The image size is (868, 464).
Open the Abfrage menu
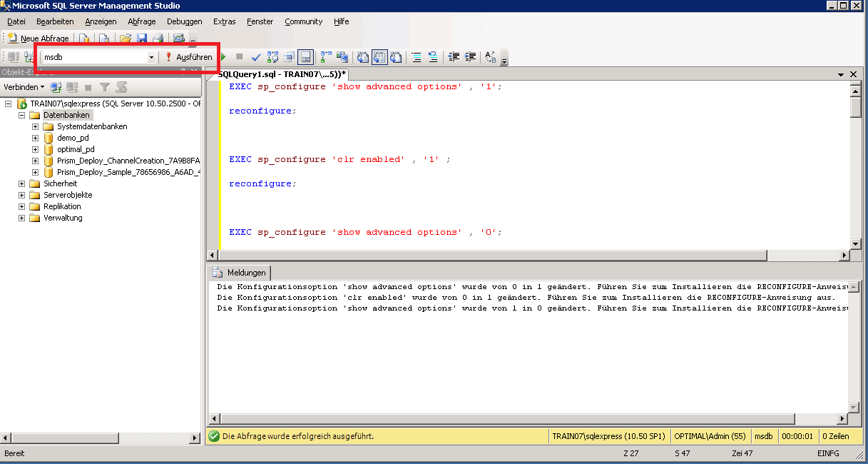[141, 21]
